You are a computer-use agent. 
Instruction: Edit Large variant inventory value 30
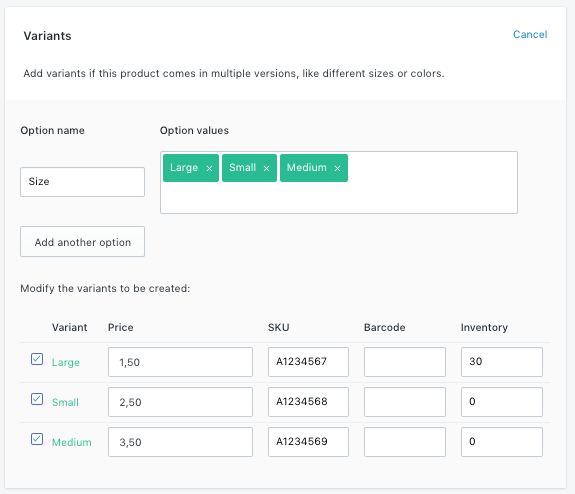[502, 362]
